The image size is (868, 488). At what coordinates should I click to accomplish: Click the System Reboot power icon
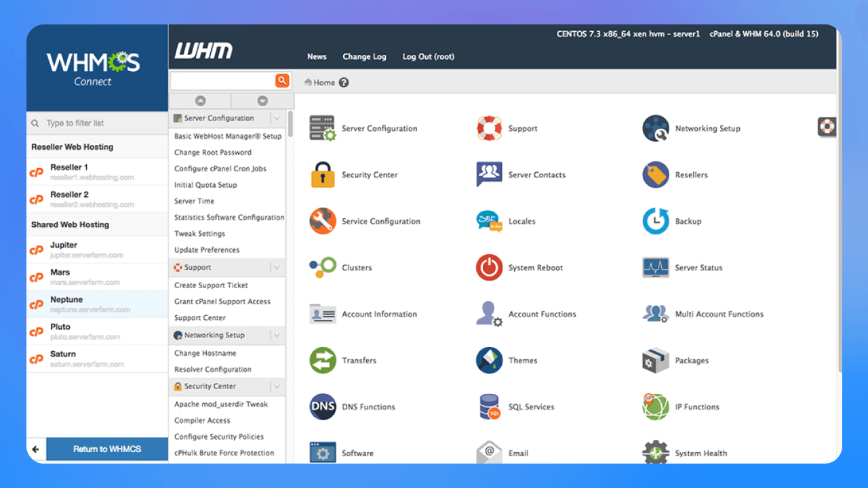[x=489, y=268]
